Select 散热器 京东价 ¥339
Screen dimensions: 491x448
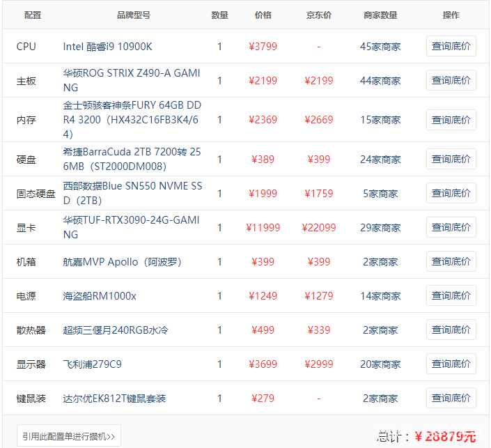pos(319,330)
